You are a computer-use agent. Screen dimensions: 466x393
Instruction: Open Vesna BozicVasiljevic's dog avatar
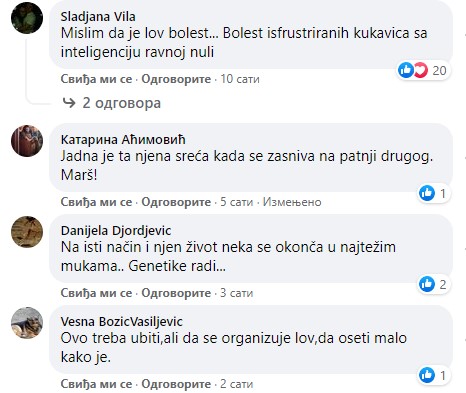coord(27,323)
